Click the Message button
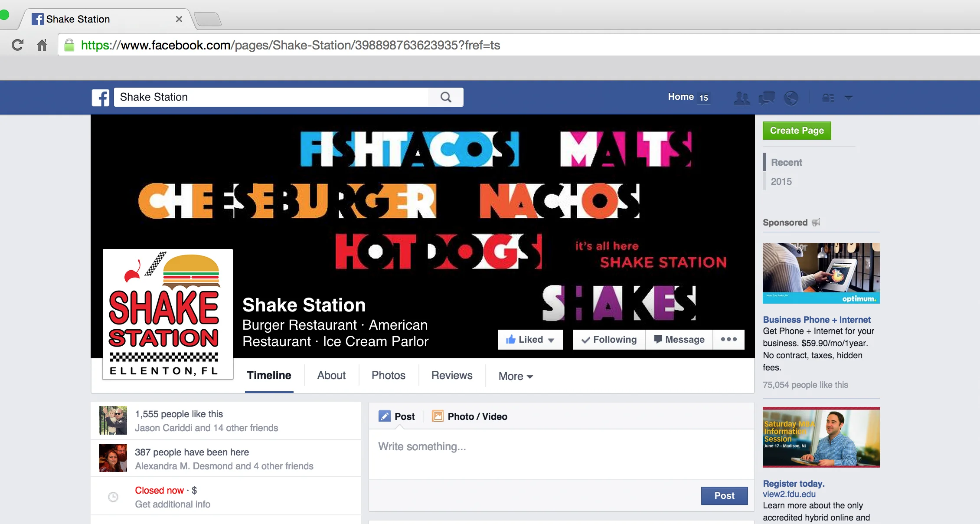This screenshot has height=524, width=980. click(x=679, y=340)
